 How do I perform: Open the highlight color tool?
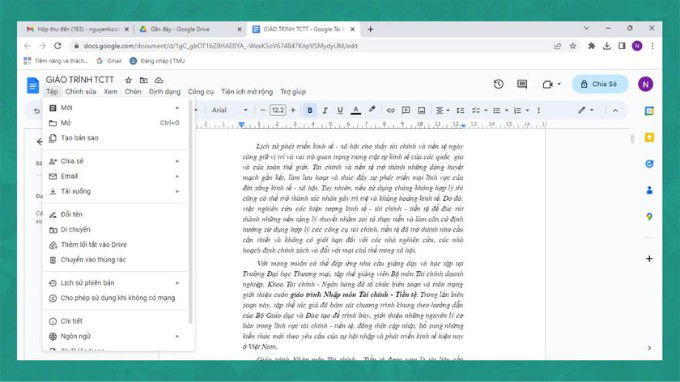click(372, 110)
